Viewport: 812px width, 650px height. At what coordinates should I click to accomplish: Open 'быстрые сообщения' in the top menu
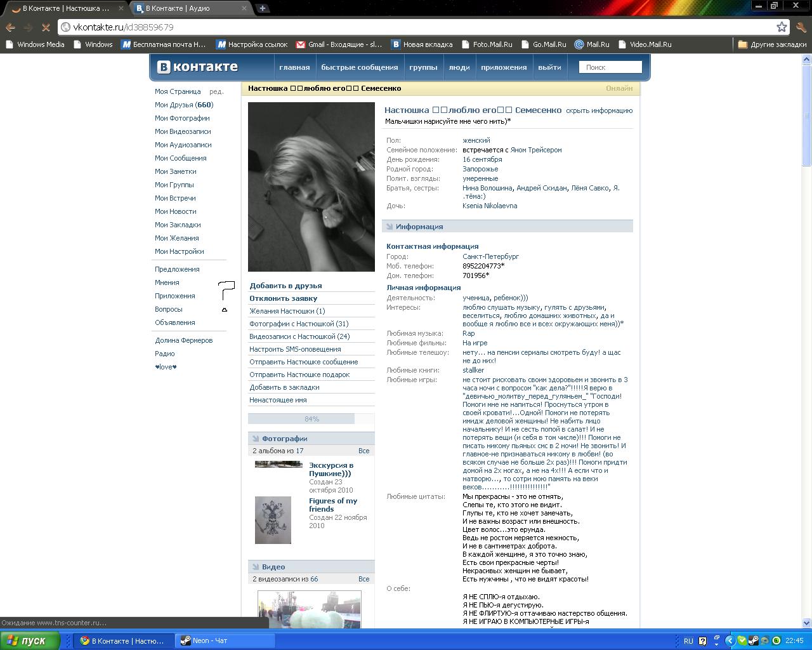click(360, 67)
